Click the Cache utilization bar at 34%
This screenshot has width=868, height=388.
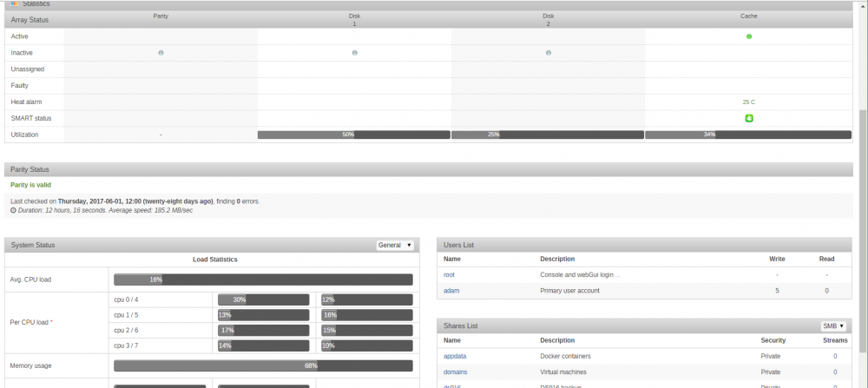coord(748,135)
